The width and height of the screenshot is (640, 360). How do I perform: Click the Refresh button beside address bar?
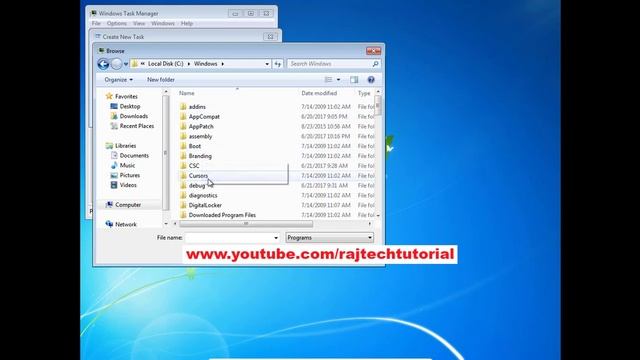pyautogui.click(x=278, y=64)
